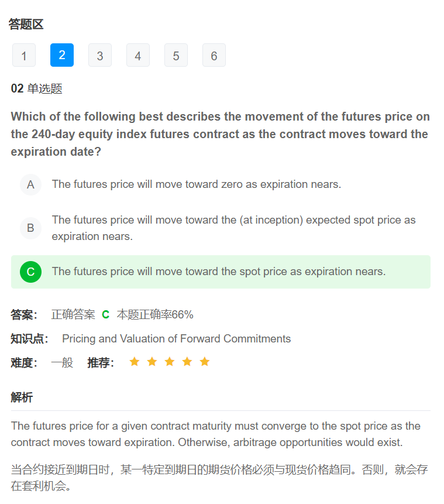Navigate to question 5
444x504 pixels.
[176, 56]
